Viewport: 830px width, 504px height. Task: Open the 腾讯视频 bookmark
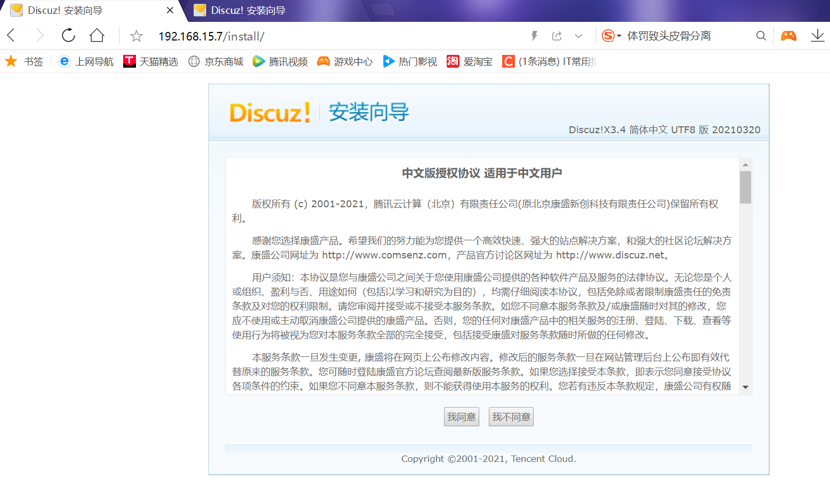[280, 61]
